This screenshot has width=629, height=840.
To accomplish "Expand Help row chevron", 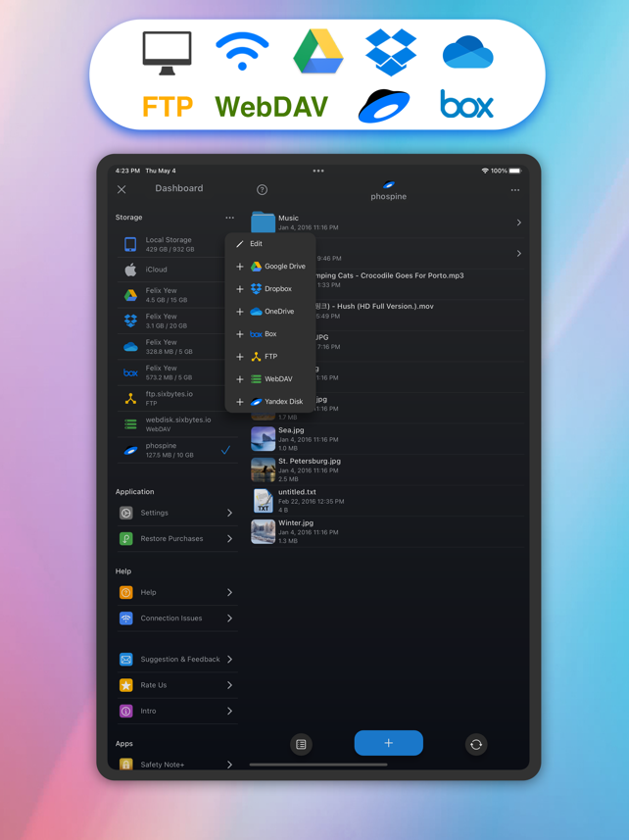I will (229, 592).
